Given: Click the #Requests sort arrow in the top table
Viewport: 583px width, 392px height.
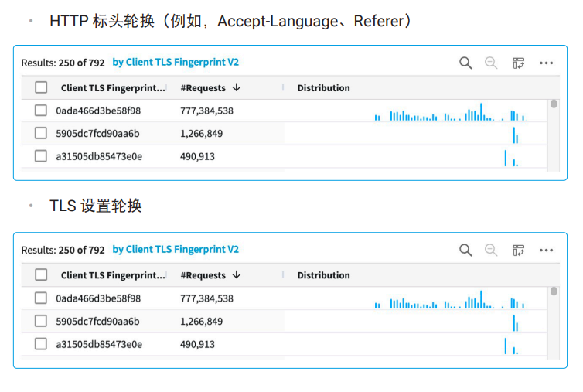Looking at the screenshot, I should [x=237, y=87].
